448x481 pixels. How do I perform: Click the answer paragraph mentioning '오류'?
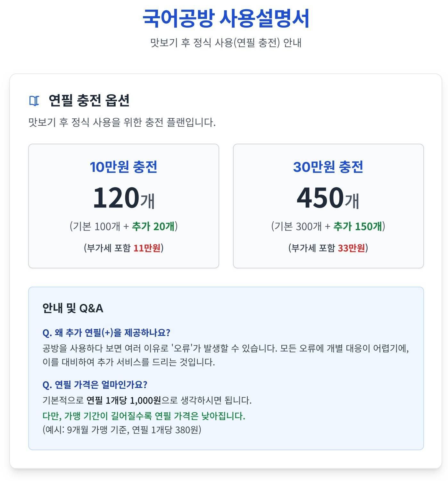click(226, 355)
